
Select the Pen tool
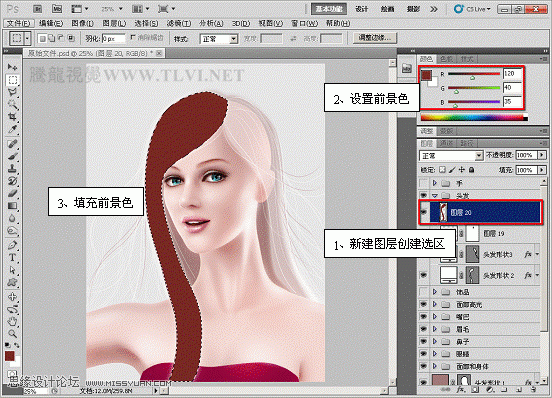tap(13, 245)
